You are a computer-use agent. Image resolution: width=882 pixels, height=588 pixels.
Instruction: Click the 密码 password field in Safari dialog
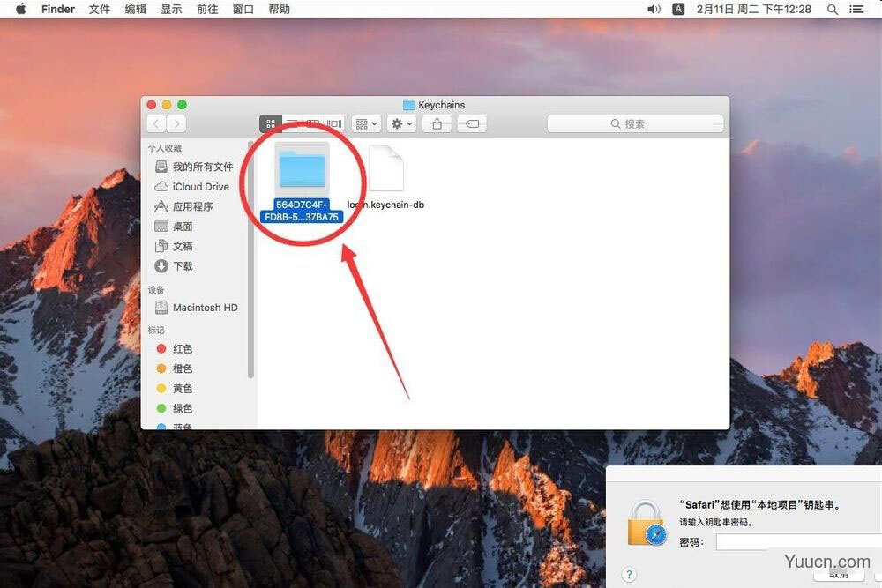tap(799, 542)
